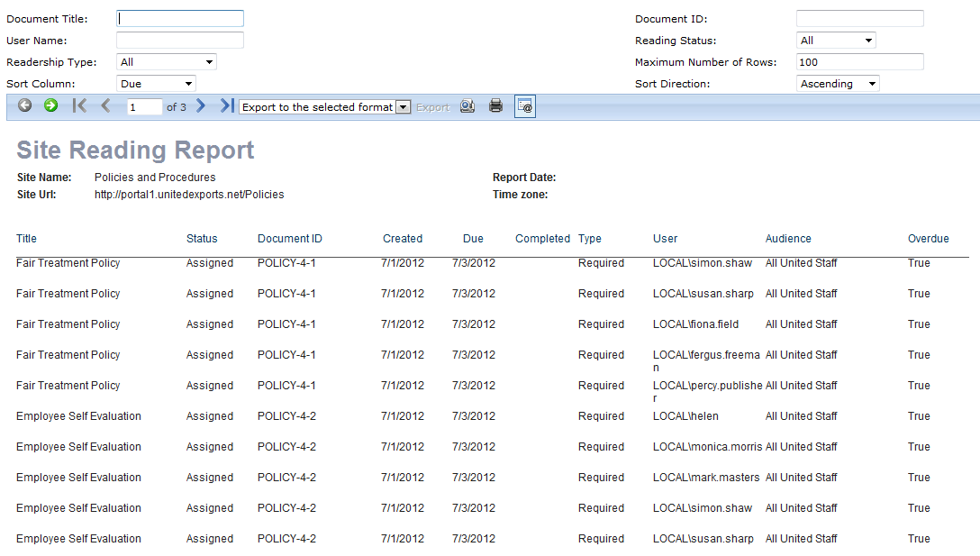Jump to the first report page

79,105
